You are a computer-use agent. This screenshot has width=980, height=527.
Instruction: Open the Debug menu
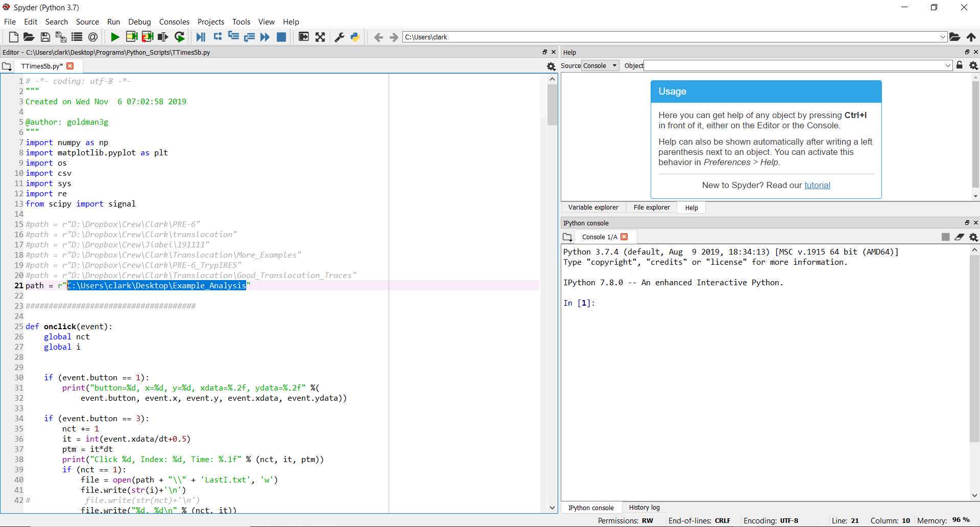139,21
